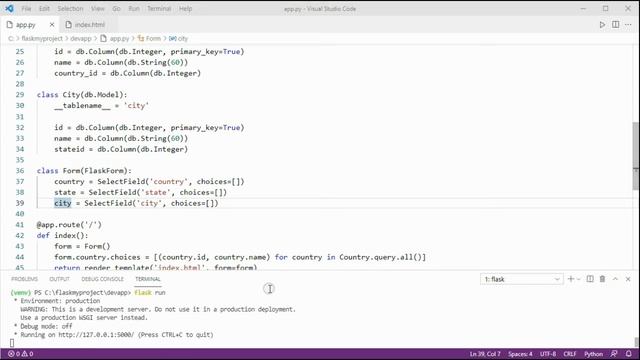Close the app.py editor tab
The width and height of the screenshot is (640, 360).
[52, 25]
